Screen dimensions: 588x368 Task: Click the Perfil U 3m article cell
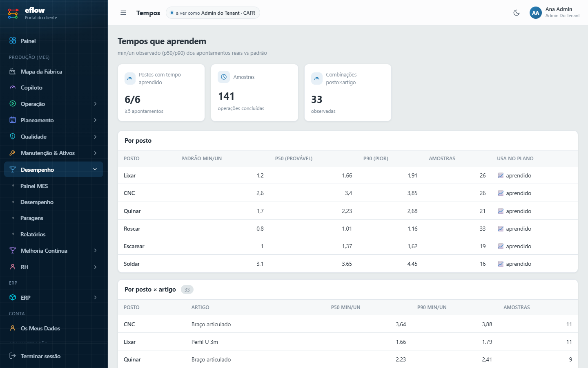[205, 342]
